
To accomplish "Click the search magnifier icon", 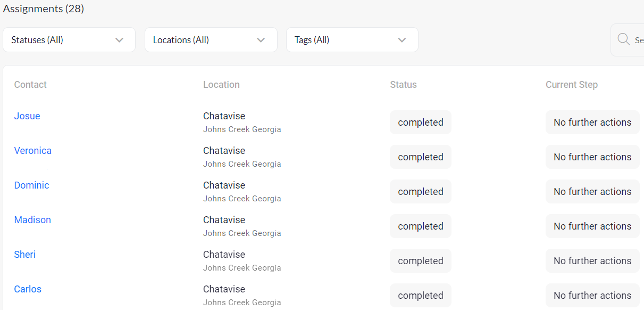I will (623, 39).
